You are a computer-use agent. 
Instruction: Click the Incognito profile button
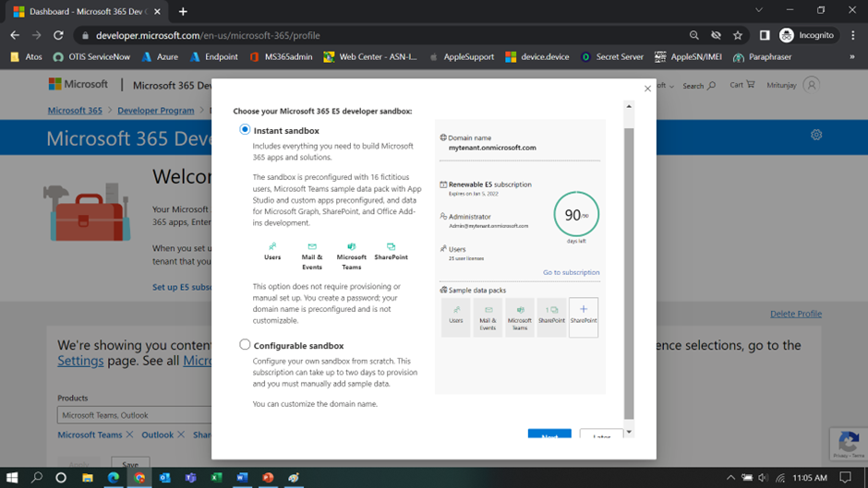point(806,35)
